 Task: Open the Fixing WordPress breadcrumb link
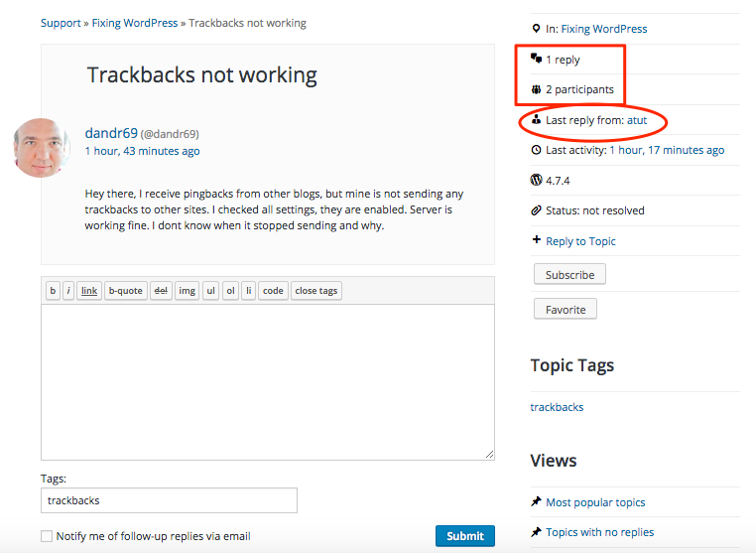[135, 23]
